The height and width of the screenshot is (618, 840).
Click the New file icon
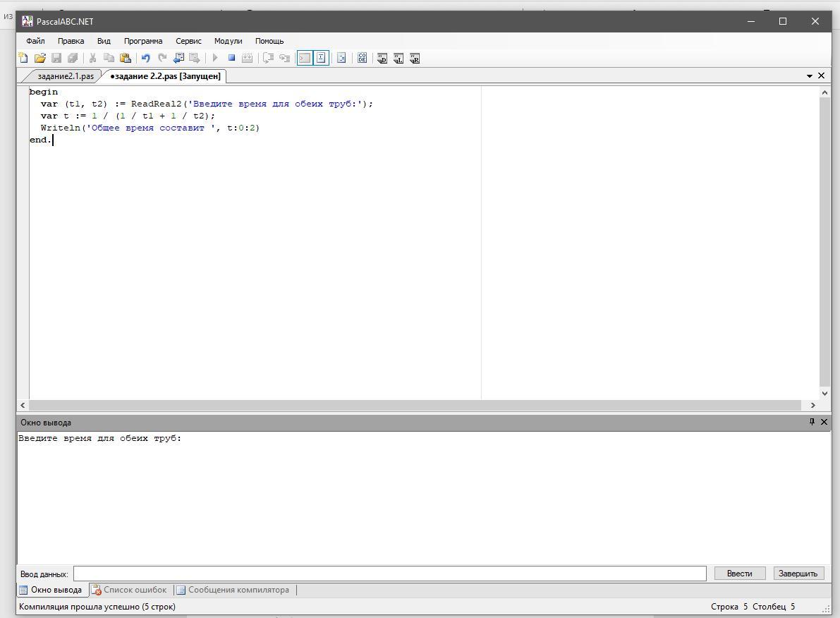click(23, 59)
